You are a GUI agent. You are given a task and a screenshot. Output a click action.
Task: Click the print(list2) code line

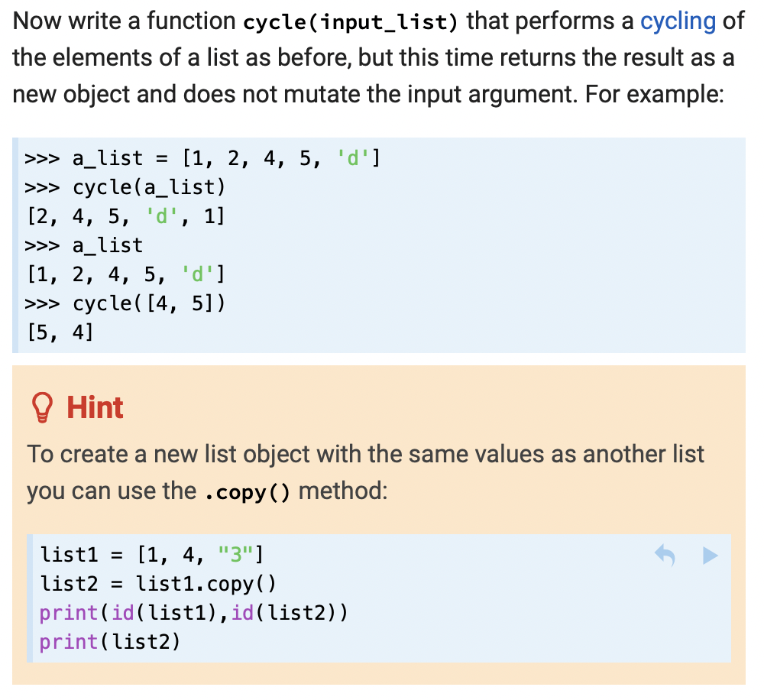[x=110, y=642]
